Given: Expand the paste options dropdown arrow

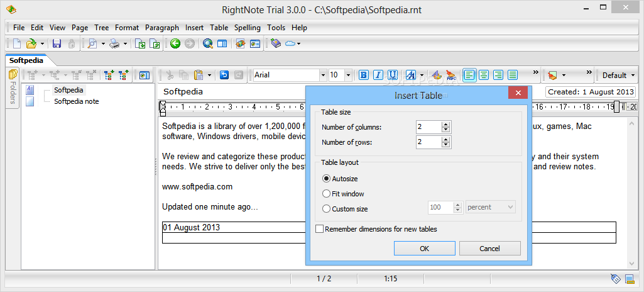Looking at the screenshot, I should [209, 76].
